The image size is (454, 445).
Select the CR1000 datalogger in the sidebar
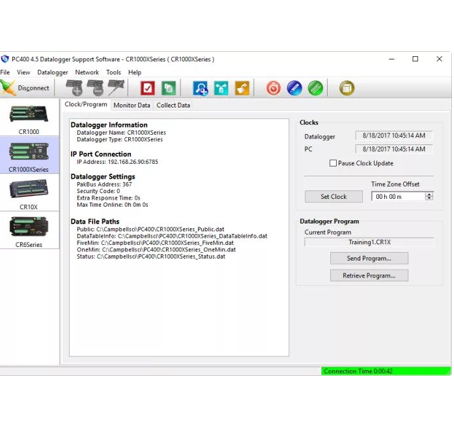click(x=29, y=118)
